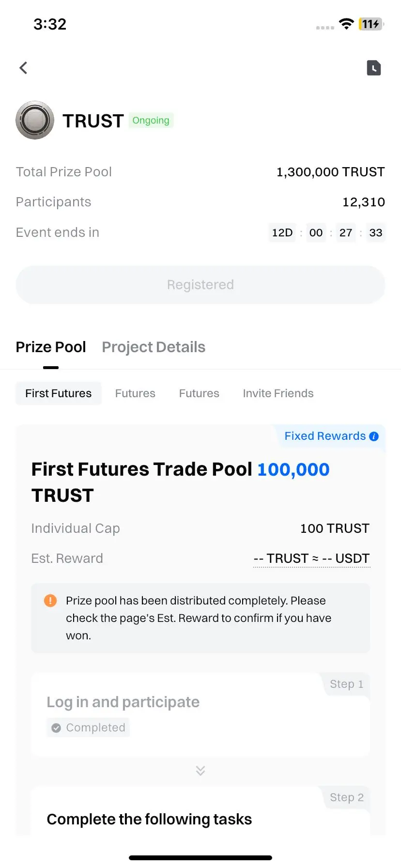Tap the Wi-Fi status icon
This screenshot has height=868, width=401.
tap(346, 24)
